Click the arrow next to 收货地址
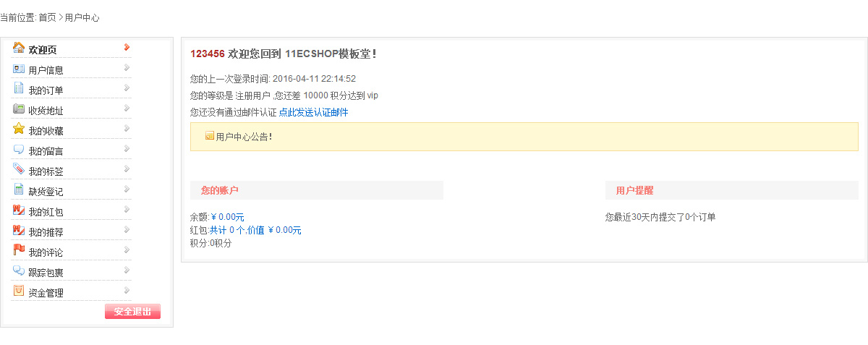 pyautogui.click(x=127, y=108)
